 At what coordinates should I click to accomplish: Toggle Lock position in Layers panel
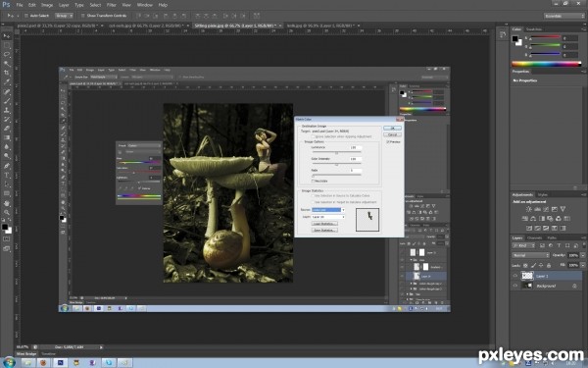tap(541, 266)
